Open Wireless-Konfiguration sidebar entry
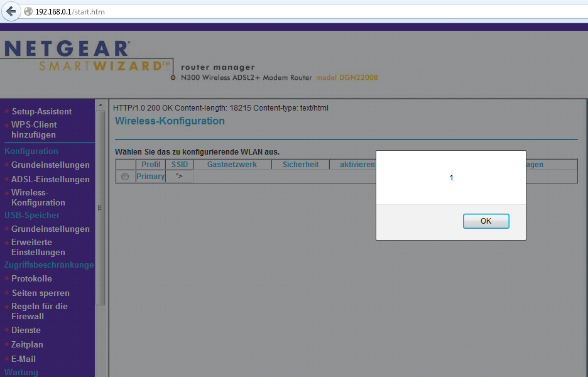 point(38,197)
